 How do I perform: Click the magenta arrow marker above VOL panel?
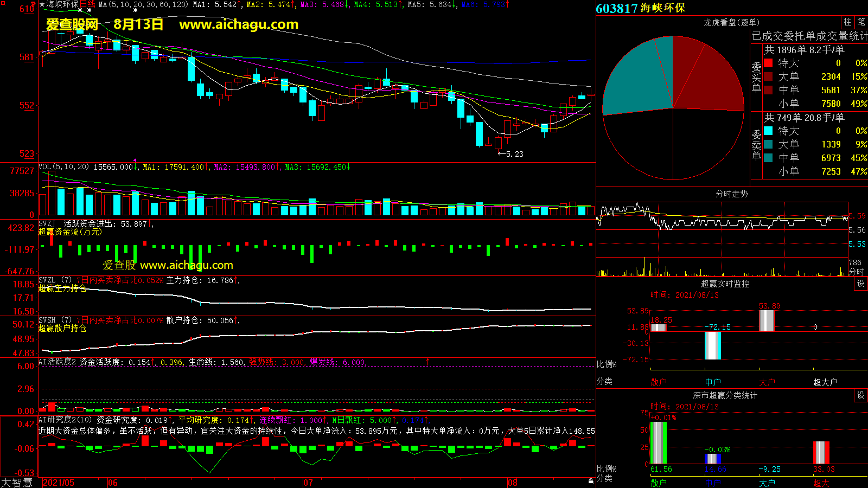(x=135, y=160)
